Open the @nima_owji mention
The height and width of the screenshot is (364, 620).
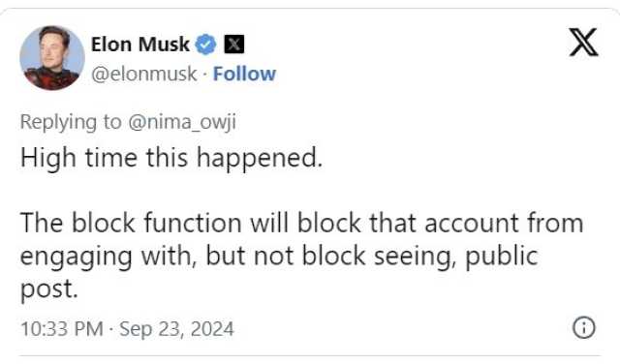click(x=182, y=122)
